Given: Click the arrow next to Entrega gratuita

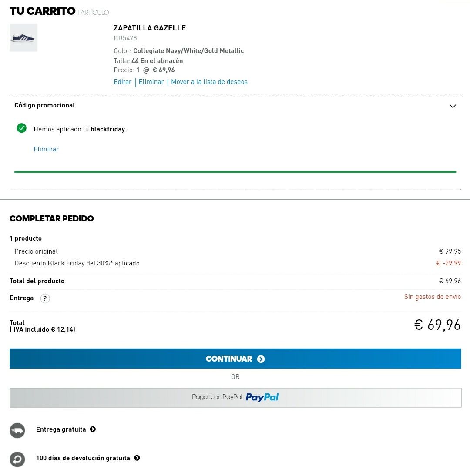Looking at the screenshot, I should 93,429.
